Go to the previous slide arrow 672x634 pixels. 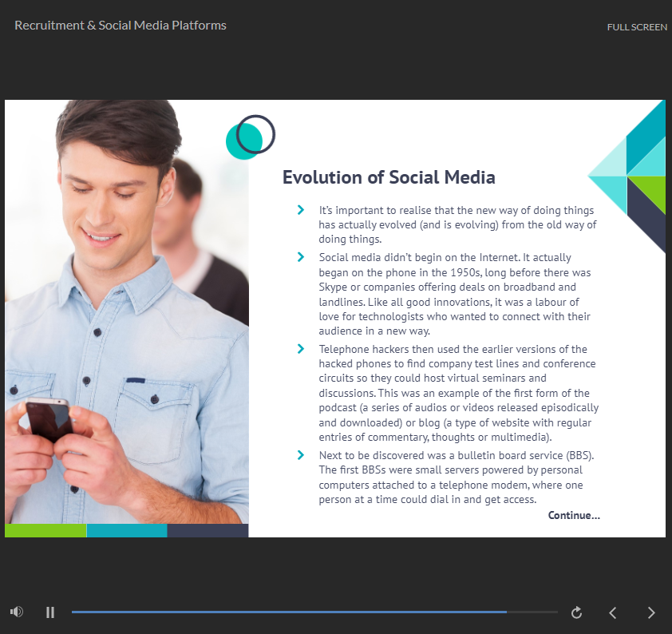613,612
